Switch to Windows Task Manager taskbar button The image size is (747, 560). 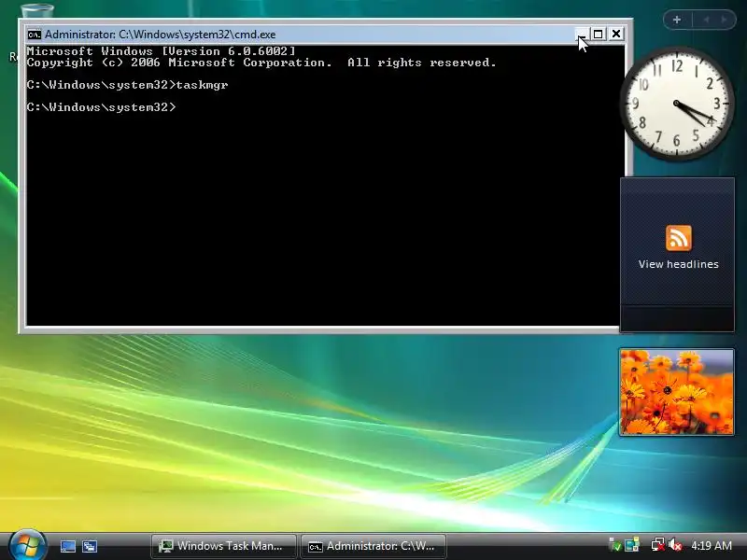[223, 546]
